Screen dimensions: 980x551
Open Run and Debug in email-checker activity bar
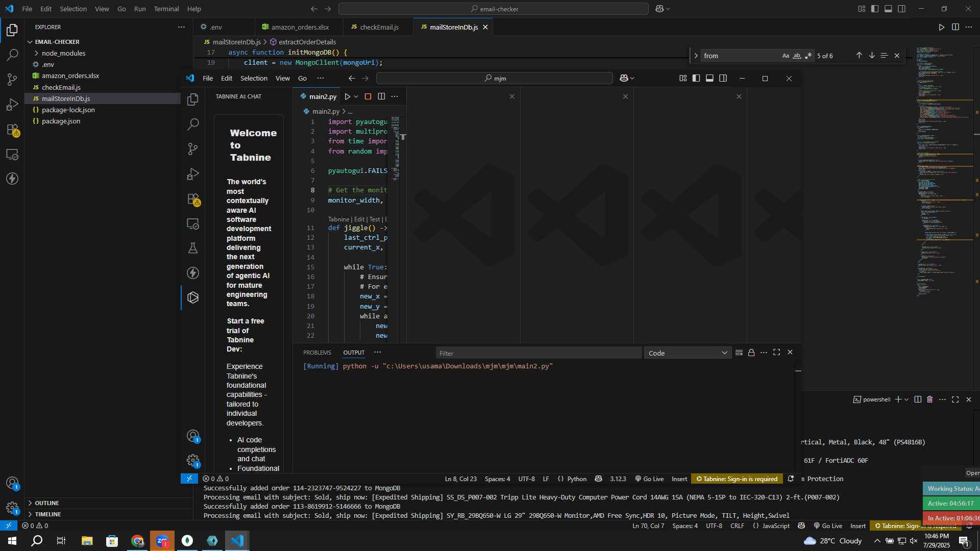12,105
